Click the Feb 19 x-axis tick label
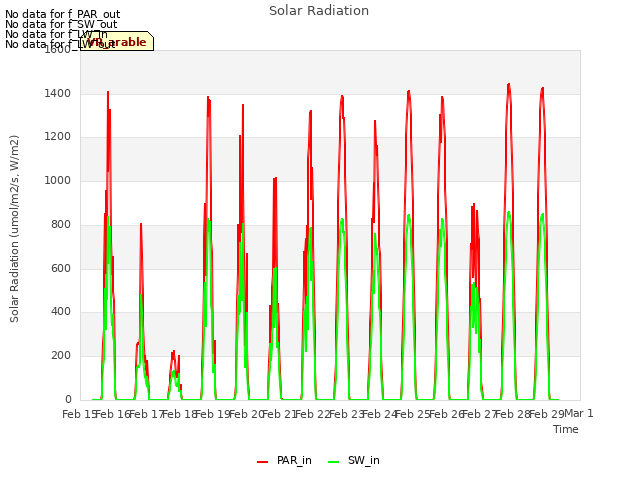This screenshot has width=640, height=480. [212, 414]
